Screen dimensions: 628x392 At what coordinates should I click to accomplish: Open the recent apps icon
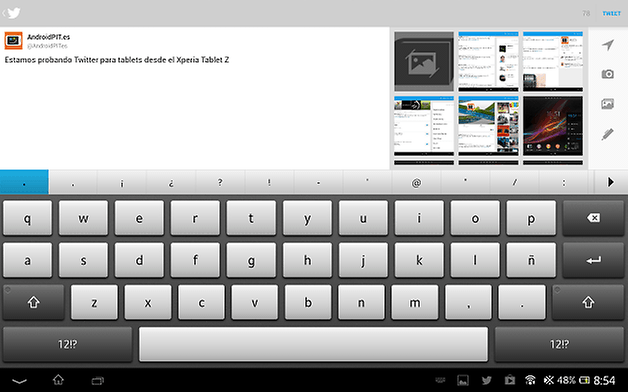click(x=98, y=380)
